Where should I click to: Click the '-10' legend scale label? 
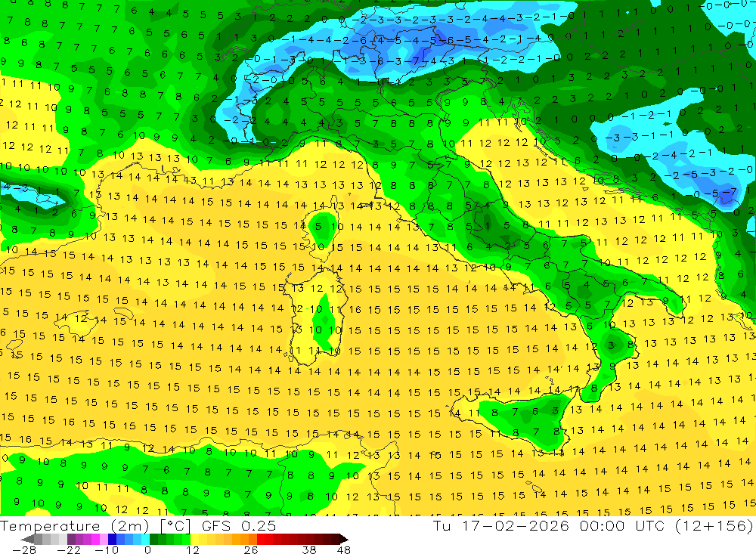pos(107,549)
